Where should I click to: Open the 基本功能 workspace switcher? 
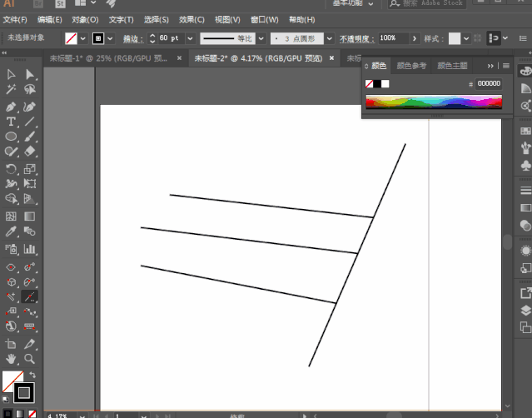click(x=353, y=3)
